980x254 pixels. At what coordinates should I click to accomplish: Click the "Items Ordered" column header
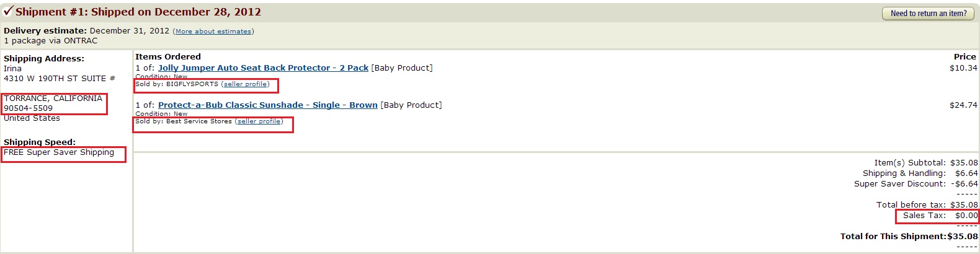167,56
